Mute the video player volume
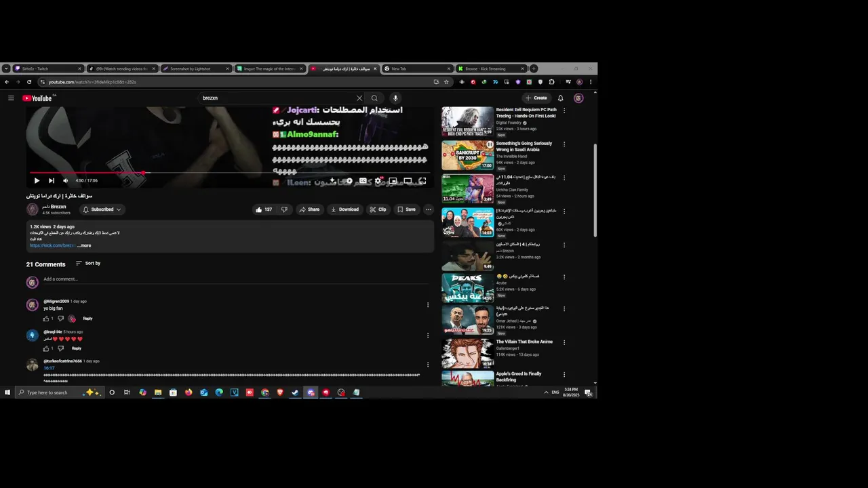Viewport: 868px width, 488px height. [66, 181]
